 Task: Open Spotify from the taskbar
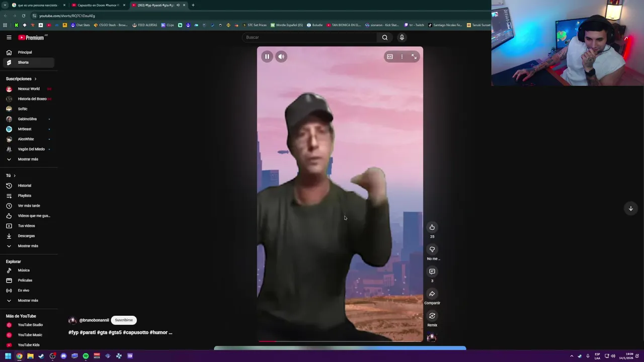click(86, 356)
